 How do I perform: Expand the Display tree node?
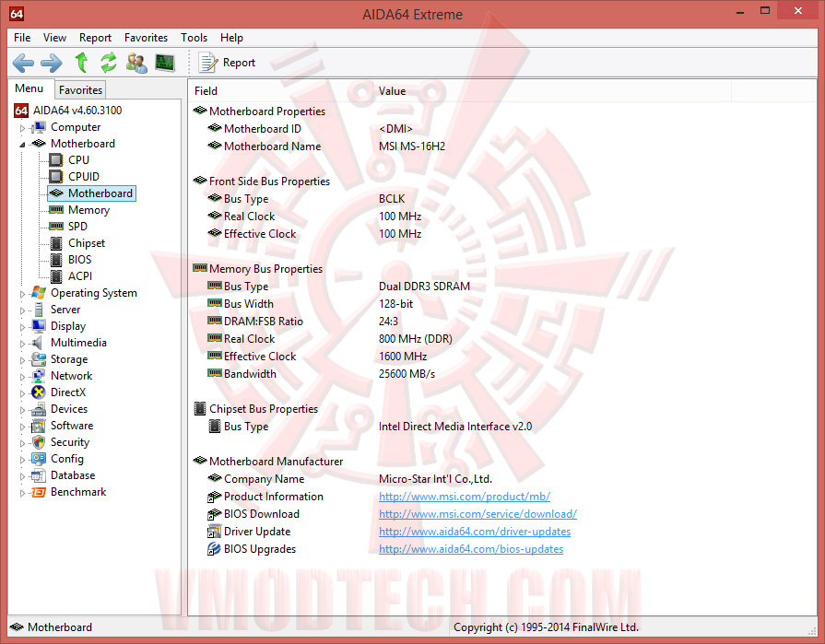(22, 327)
